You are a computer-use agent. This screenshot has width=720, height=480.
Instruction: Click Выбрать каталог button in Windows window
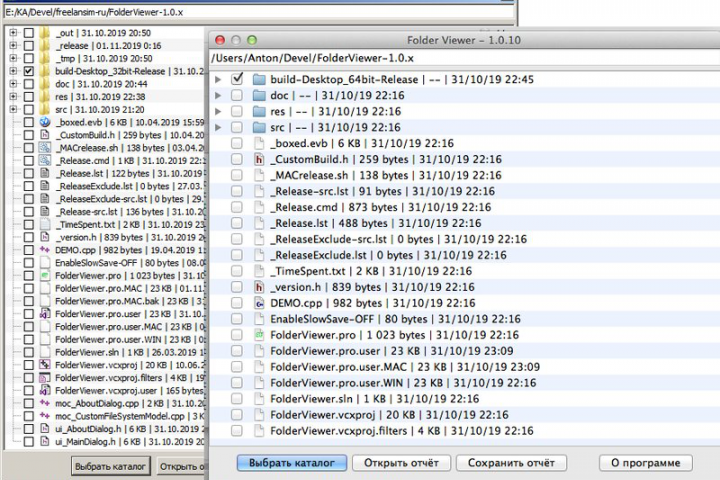pos(111,466)
